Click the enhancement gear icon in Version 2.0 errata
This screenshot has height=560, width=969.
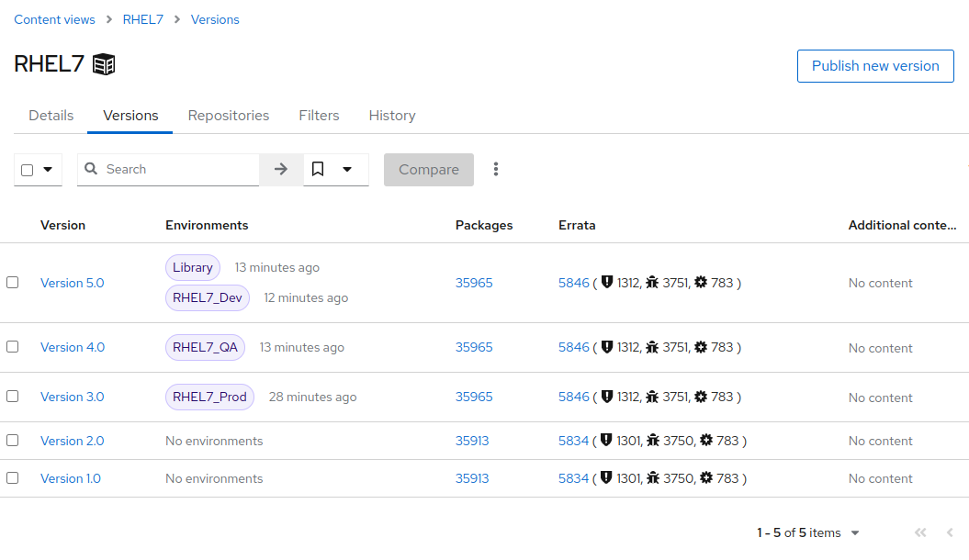[x=705, y=441]
